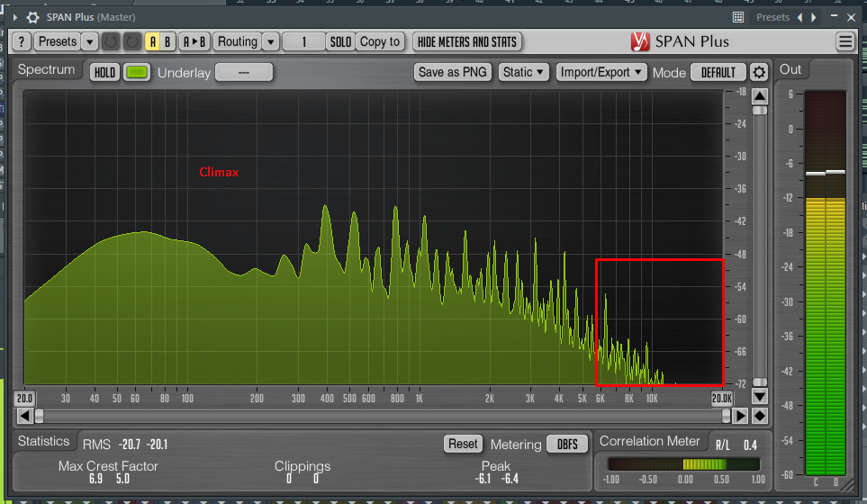Minimize the SPAN Plus window
The image size is (867, 504).
[x=834, y=16]
